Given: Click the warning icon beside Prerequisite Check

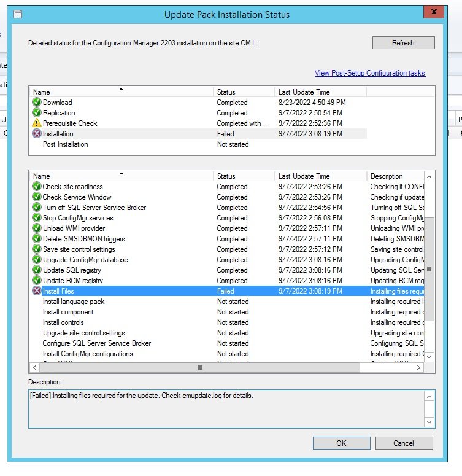Looking at the screenshot, I should coord(37,123).
